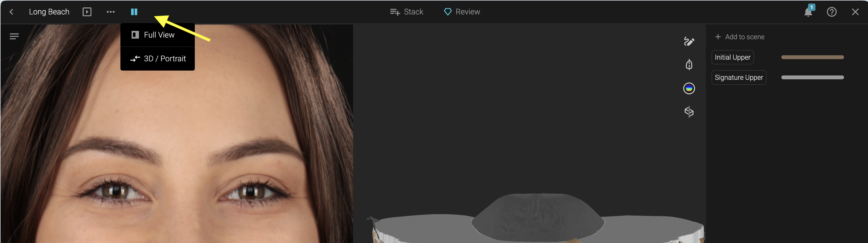Viewport: 868px width, 243px height.
Task: Open the presentation play icon
Action: point(87,12)
